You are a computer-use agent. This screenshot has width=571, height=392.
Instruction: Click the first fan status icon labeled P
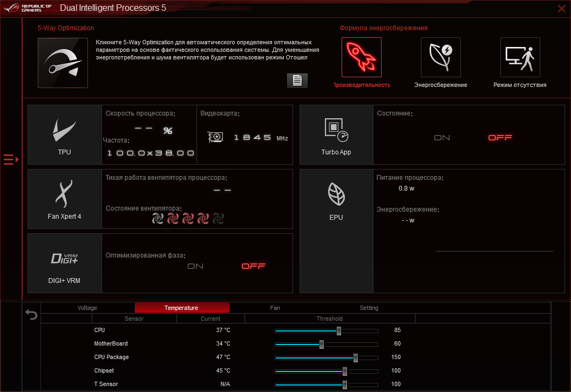pyautogui.click(x=158, y=219)
